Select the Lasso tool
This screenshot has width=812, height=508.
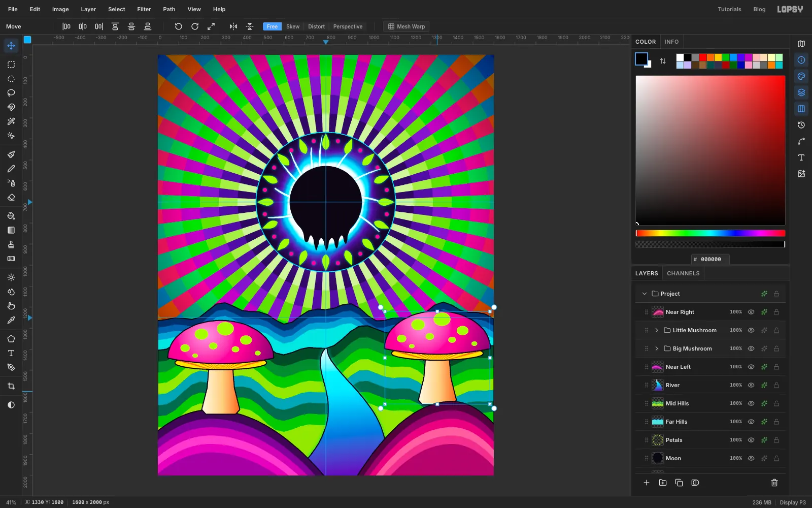[x=11, y=93]
